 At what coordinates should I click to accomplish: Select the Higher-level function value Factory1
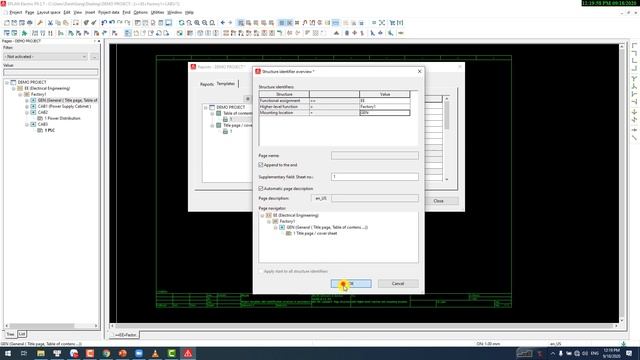click(384, 107)
